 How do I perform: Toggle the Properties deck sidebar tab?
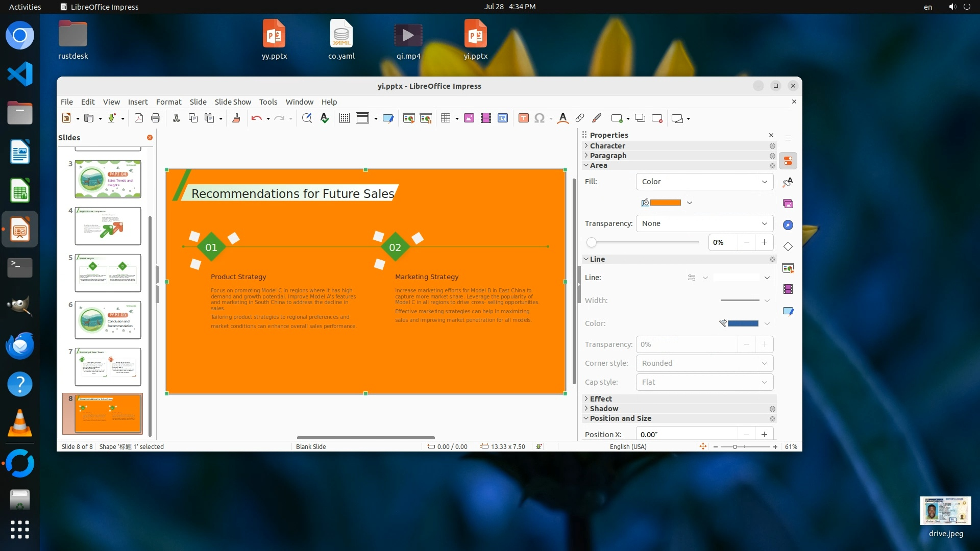(788, 161)
